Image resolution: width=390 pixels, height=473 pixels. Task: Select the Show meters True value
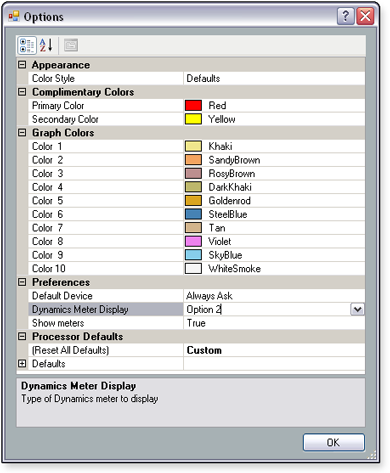274,323
